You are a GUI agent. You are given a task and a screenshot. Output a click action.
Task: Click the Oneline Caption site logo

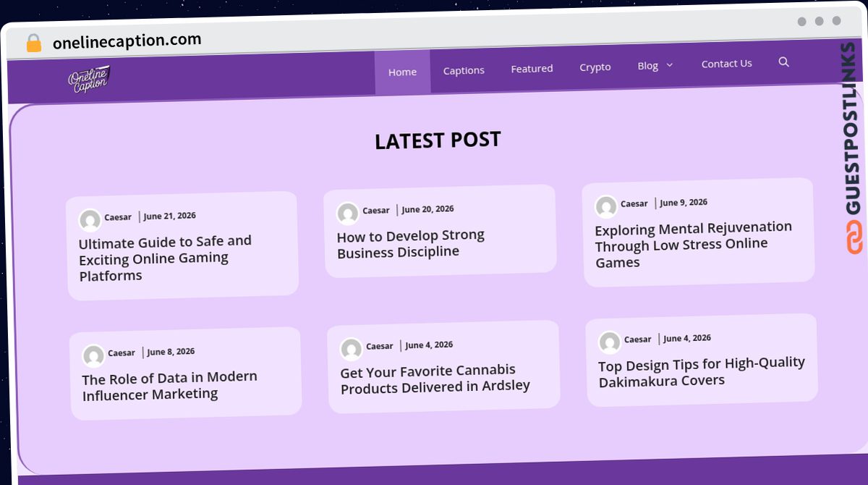(88, 79)
